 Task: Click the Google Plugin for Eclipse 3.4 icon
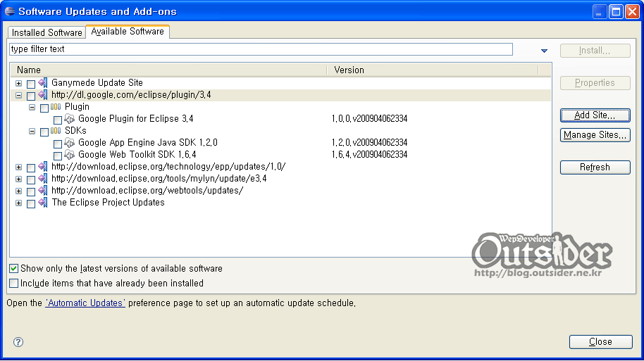click(70, 119)
